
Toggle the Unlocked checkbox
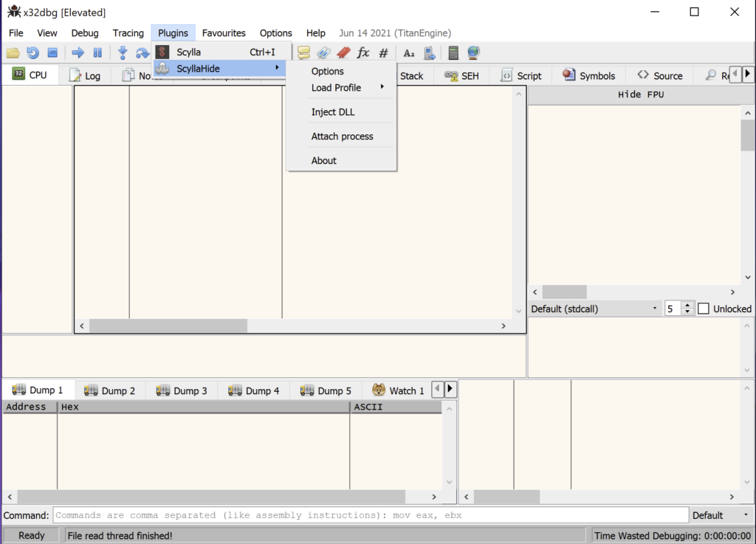click(x=702, y=308)
